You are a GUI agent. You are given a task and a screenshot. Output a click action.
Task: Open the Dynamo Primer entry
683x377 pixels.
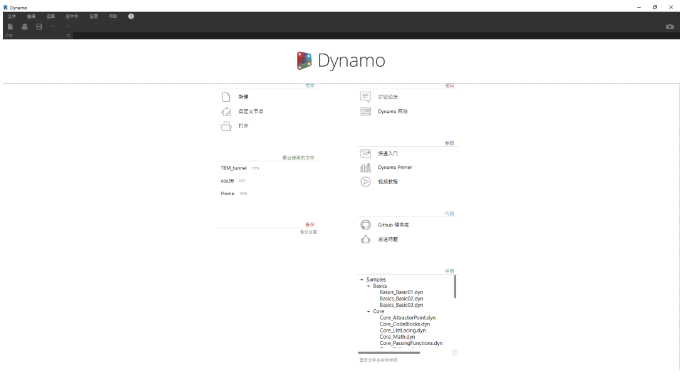pyautogui.click(x=395, y=167)
